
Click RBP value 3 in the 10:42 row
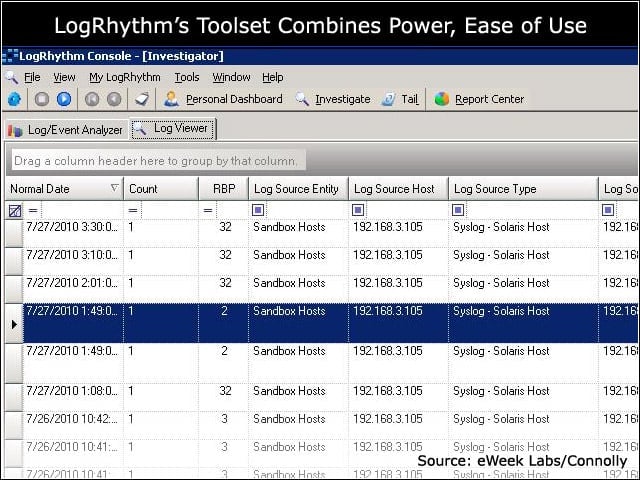224,419
